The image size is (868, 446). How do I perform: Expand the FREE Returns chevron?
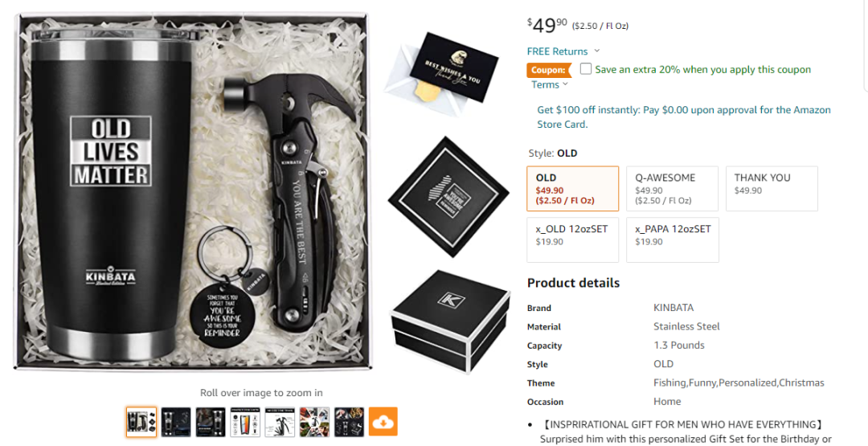coord(596,51)
